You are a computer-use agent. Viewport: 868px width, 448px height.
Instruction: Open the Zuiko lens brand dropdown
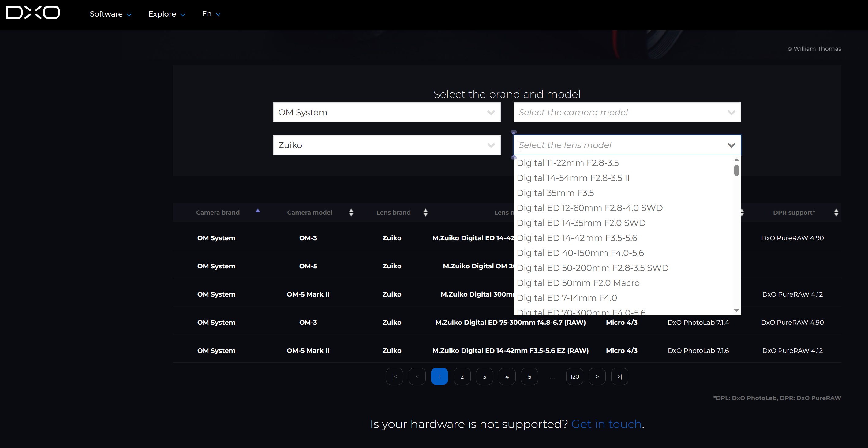pos(387,145)
